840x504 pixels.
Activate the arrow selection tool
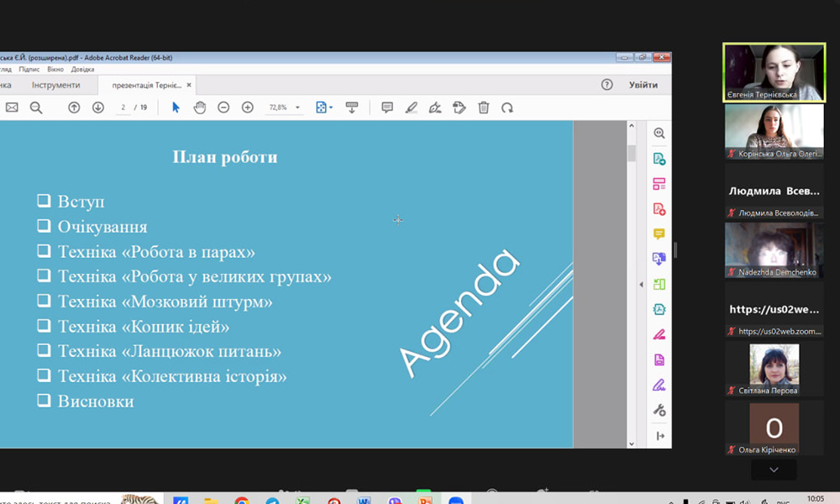[x=176, y=108]
